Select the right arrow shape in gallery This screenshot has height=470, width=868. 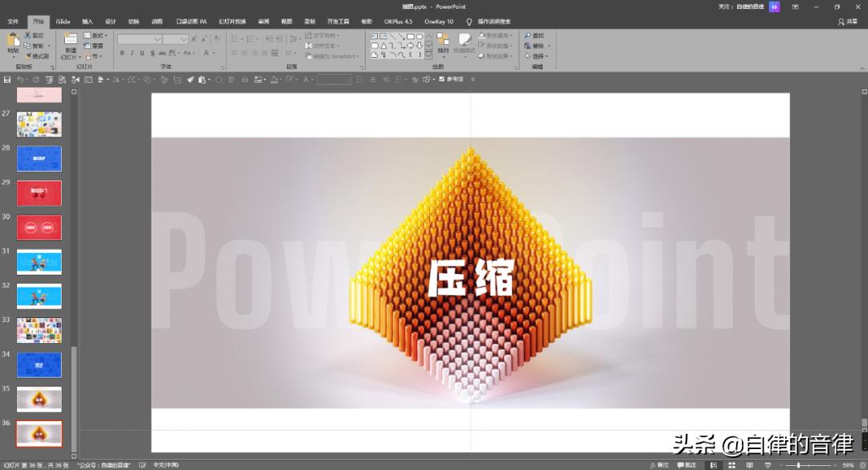click(x=410, y=46)
